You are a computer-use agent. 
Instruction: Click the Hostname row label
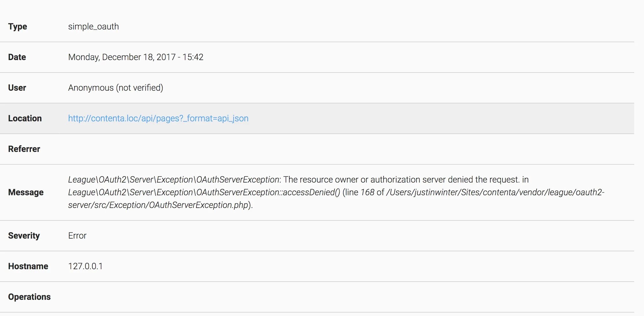click(x=28, y=266)
